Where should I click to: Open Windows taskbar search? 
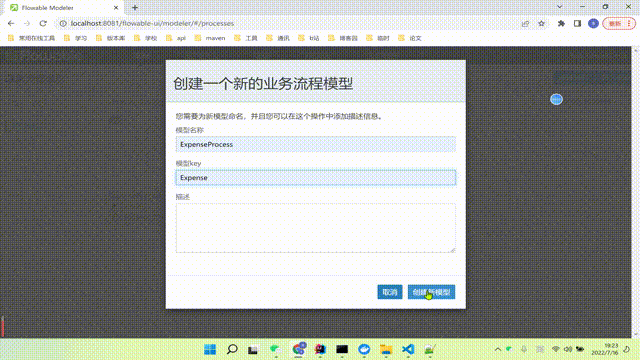coord(232,349)
